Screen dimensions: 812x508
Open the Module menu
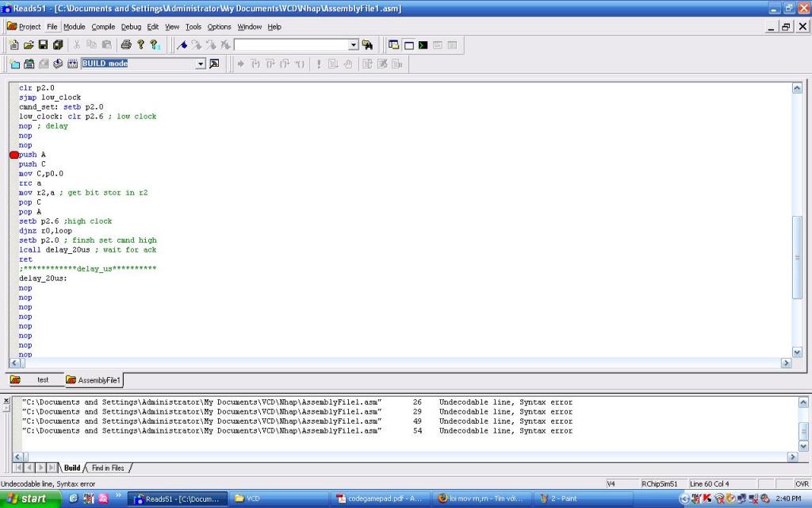tap(74, 26)
